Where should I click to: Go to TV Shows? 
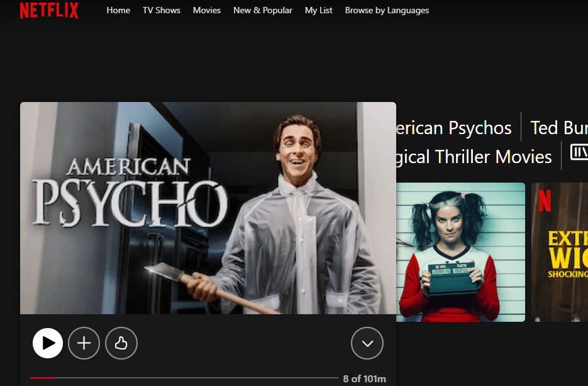point(161,11)
